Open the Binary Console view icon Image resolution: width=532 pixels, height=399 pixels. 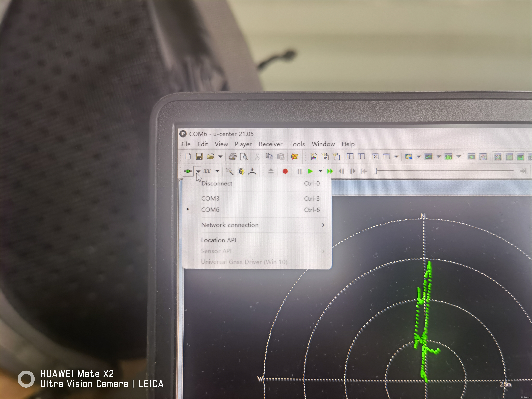tap(325, 157)
